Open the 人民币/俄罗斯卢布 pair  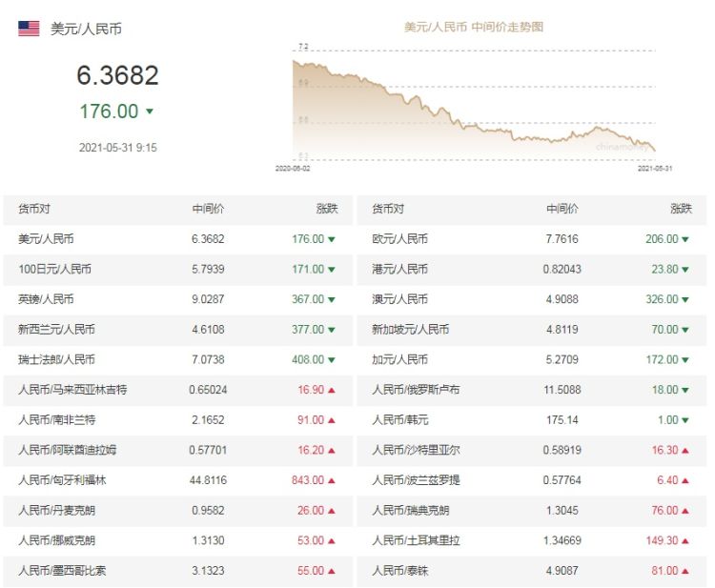coord(410,390)
